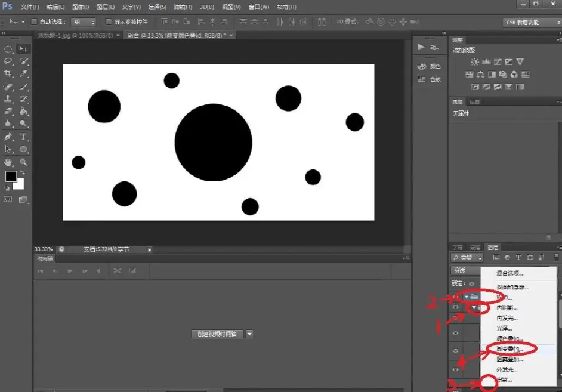Select the Pen tool
The height and width of the screenshot is (392, 562).
pos(8,137)
